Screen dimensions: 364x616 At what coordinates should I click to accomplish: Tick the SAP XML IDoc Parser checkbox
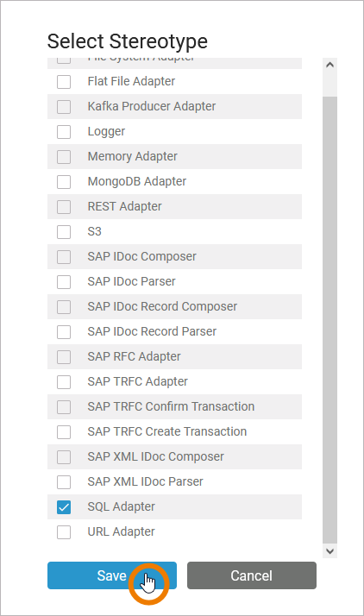click(x=64, y=482)
